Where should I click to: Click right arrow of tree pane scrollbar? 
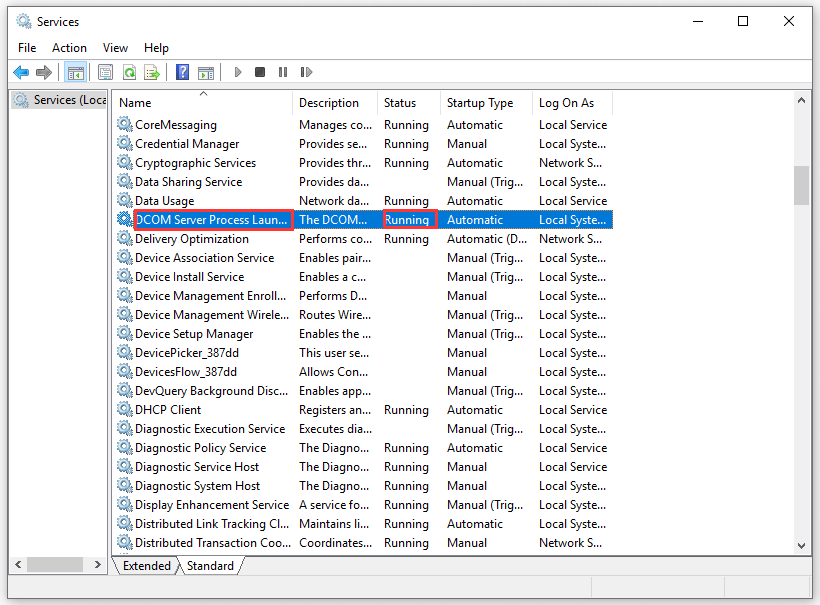pyautogui.click(x=97, y=565)
